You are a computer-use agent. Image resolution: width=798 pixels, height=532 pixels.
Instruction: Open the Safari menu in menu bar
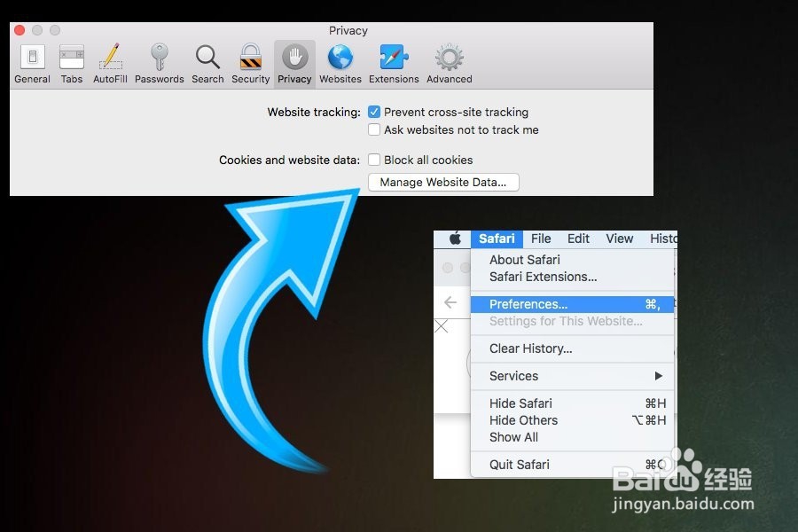[497, 239]
